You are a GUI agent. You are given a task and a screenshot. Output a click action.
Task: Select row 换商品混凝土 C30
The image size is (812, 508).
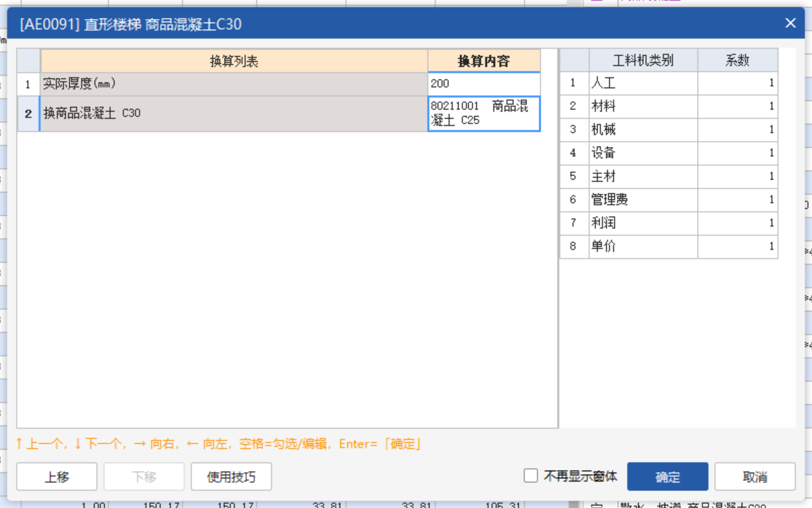click(x=233, y=114)
